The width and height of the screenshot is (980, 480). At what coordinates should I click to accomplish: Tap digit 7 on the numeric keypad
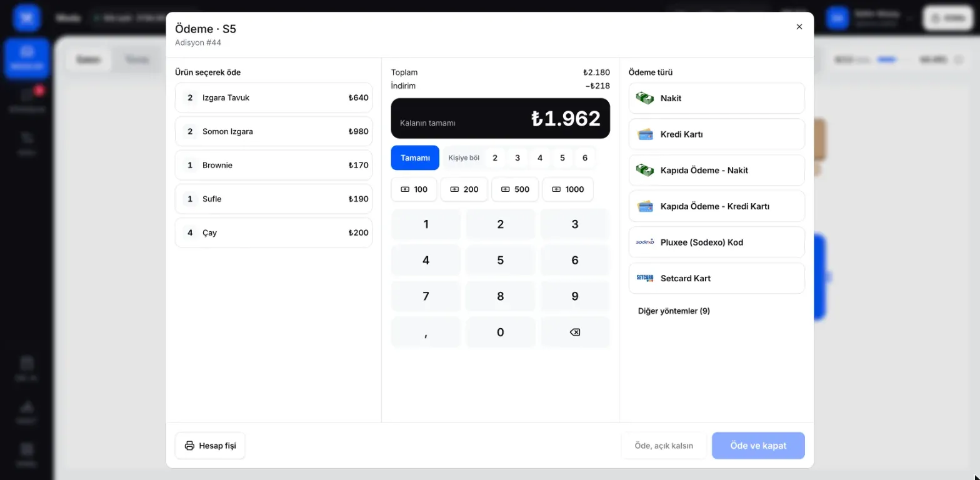click(x=426, y=296)
